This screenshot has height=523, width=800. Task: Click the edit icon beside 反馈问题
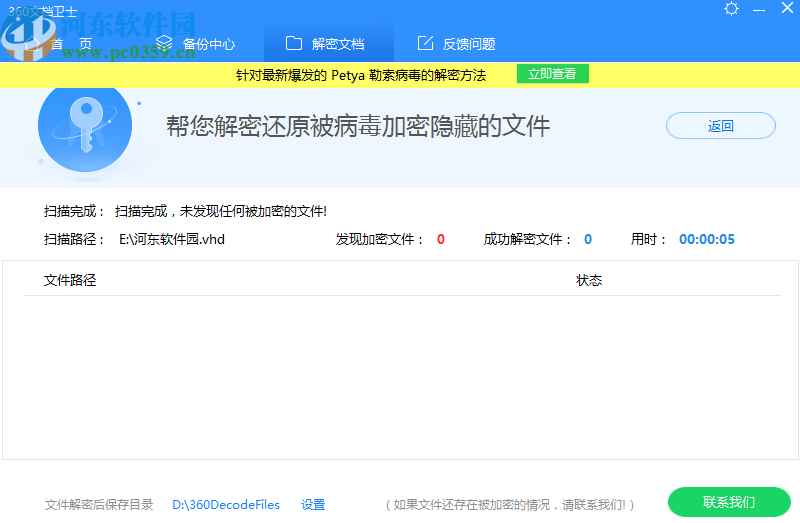(x=425, y=43)
